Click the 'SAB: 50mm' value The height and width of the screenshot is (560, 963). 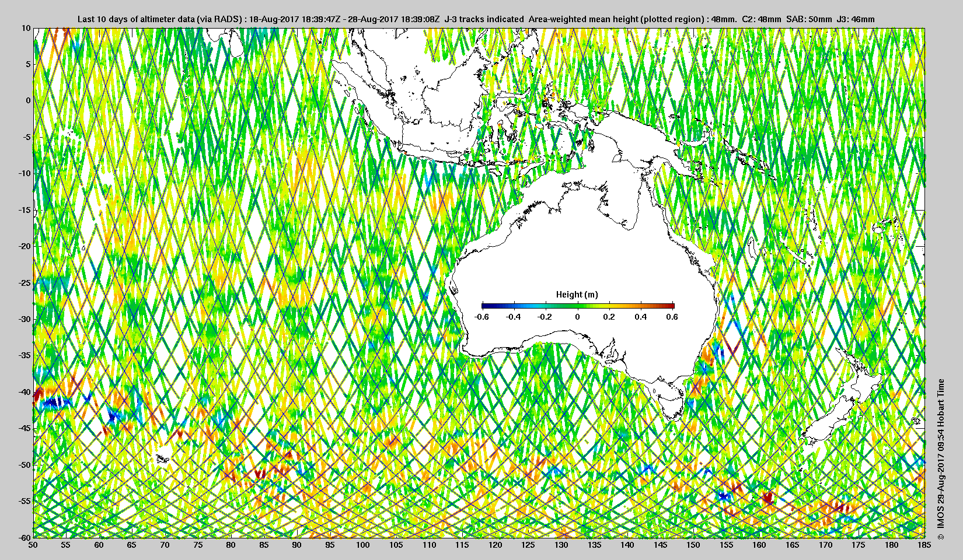[809, 19]
